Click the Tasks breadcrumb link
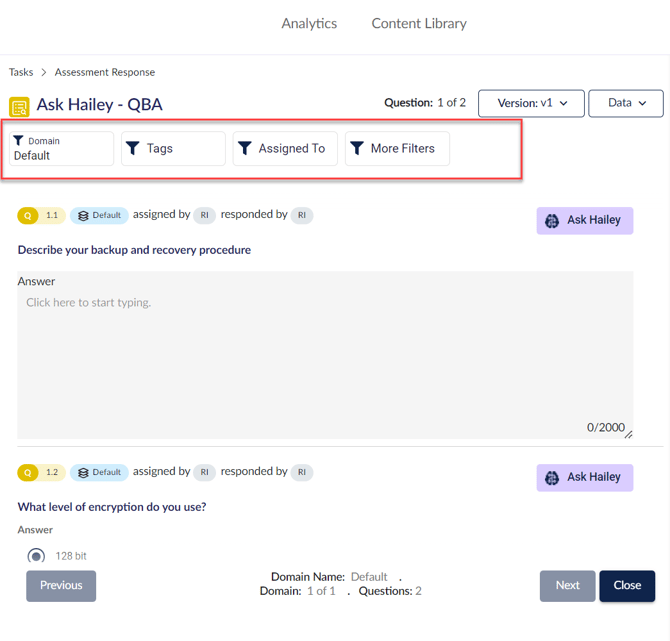The image size is (670, 641). click(21, 72)
